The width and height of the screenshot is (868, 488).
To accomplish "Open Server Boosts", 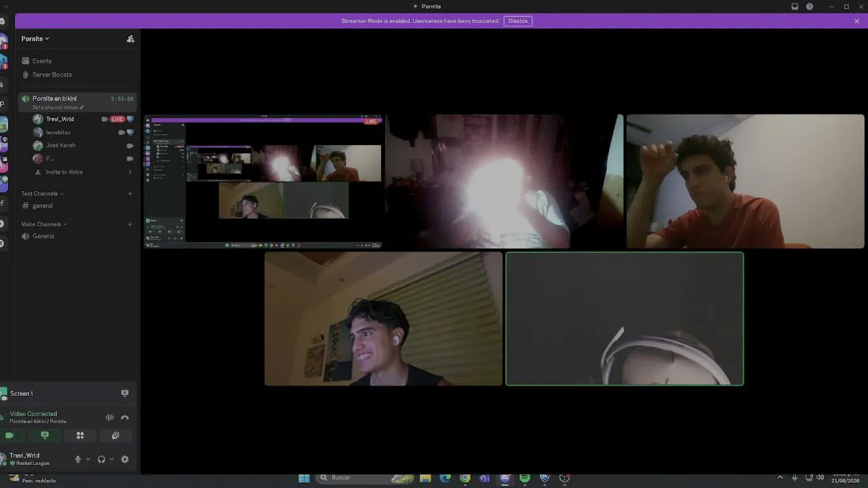I will click(77, 75).
